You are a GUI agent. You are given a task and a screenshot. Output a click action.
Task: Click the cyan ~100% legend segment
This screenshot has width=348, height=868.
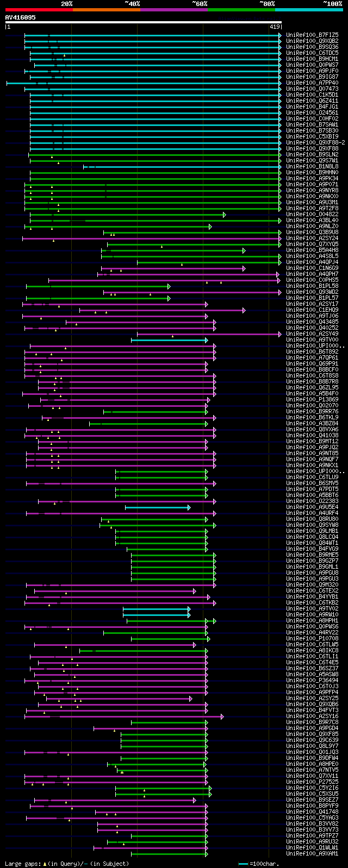(309, 10)
